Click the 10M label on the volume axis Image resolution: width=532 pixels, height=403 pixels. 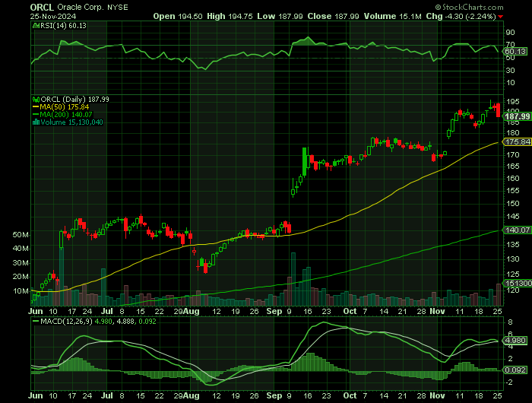pos(21,291)
